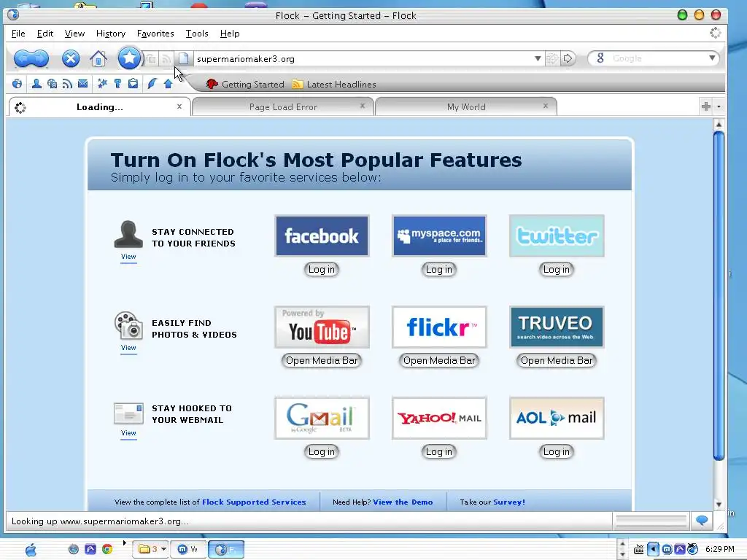Open the Help menu

[230, 34]
